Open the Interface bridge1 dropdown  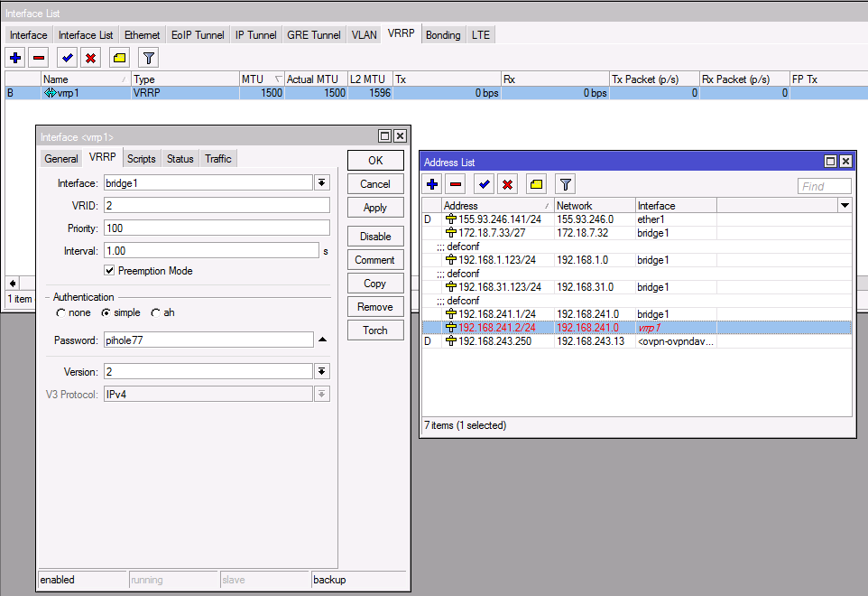[321, 182]
